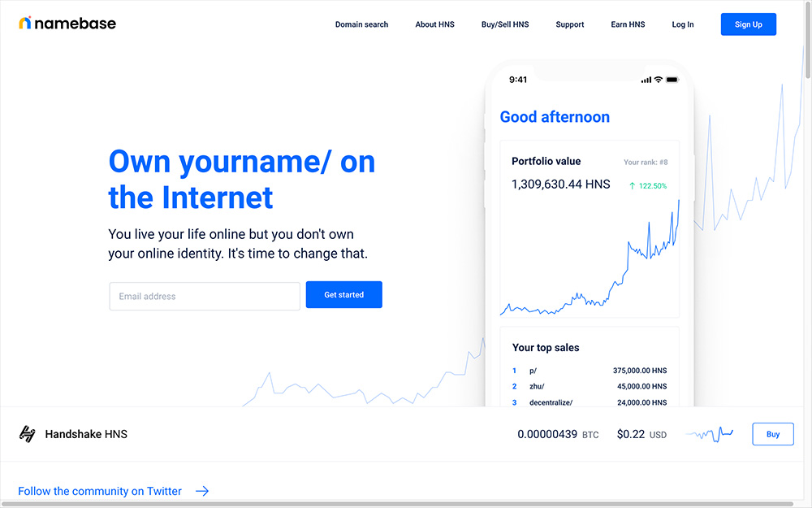Click the 'Portfolio value' label
Viewport: 812px width, 508px height.
point(546,161)
